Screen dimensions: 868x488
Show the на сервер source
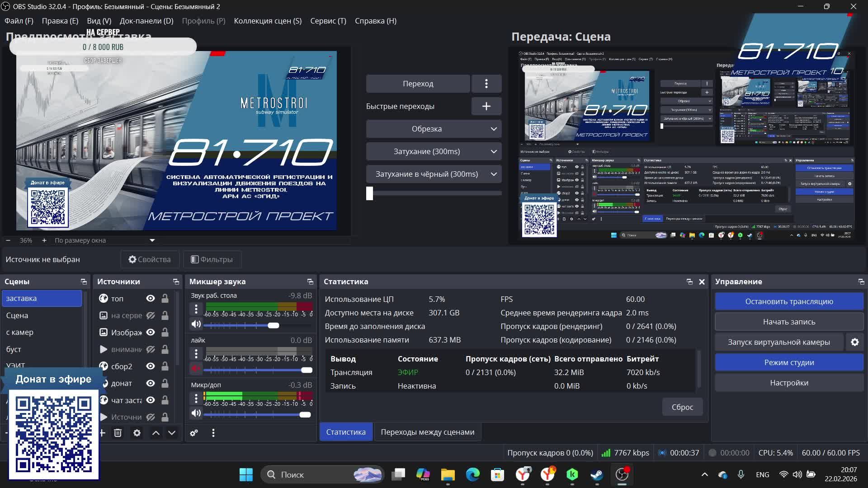[x=151, y=315]
